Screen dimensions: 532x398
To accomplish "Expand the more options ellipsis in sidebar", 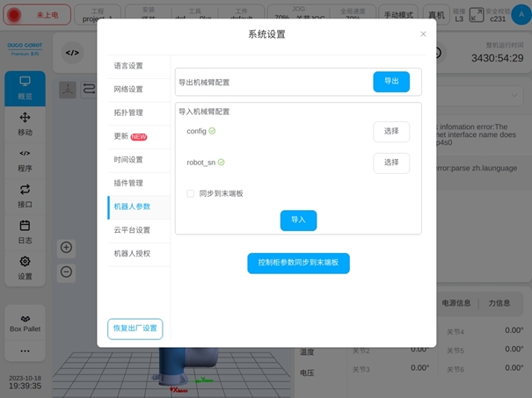I will (x=25, y=351).
